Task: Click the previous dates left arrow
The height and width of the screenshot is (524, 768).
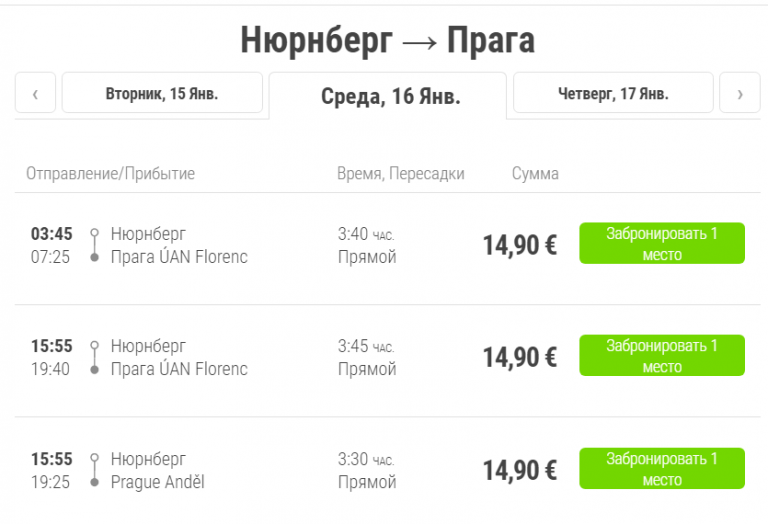Action: tap(36, 94)
